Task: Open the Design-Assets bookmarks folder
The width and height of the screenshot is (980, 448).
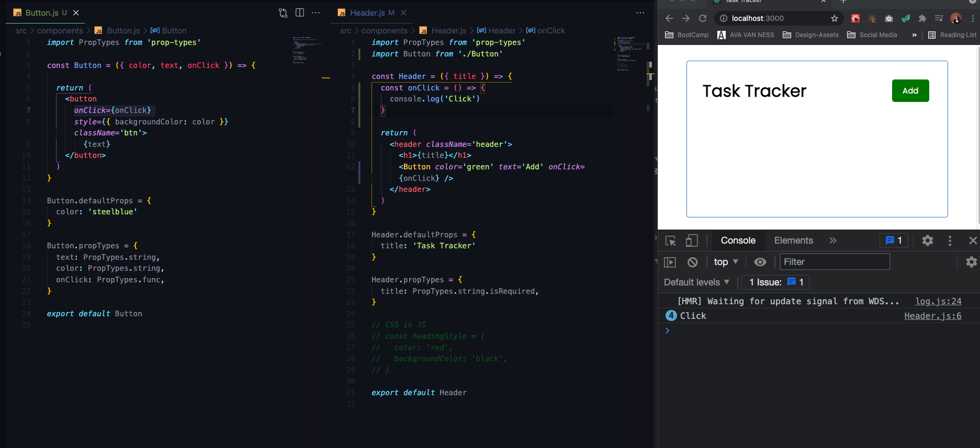Action: point(810,35)
